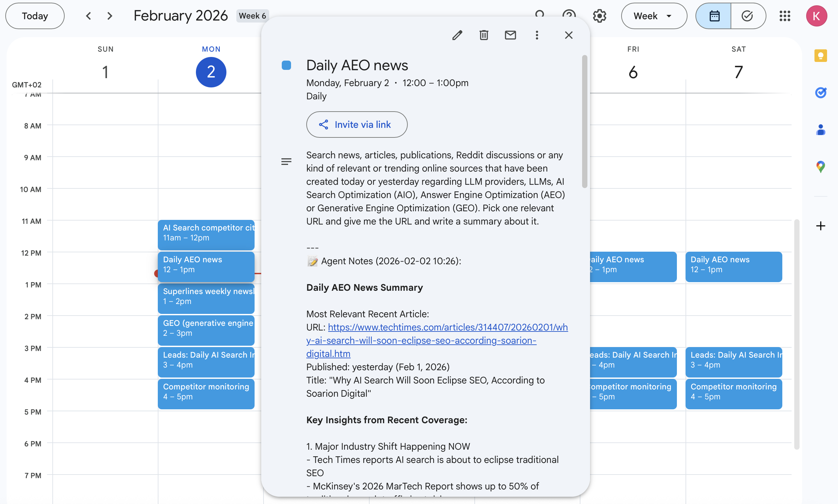This screenshot has height=504, width=838.
Task: Open Tasks in the side panel
Action: (x=821, y=93)
